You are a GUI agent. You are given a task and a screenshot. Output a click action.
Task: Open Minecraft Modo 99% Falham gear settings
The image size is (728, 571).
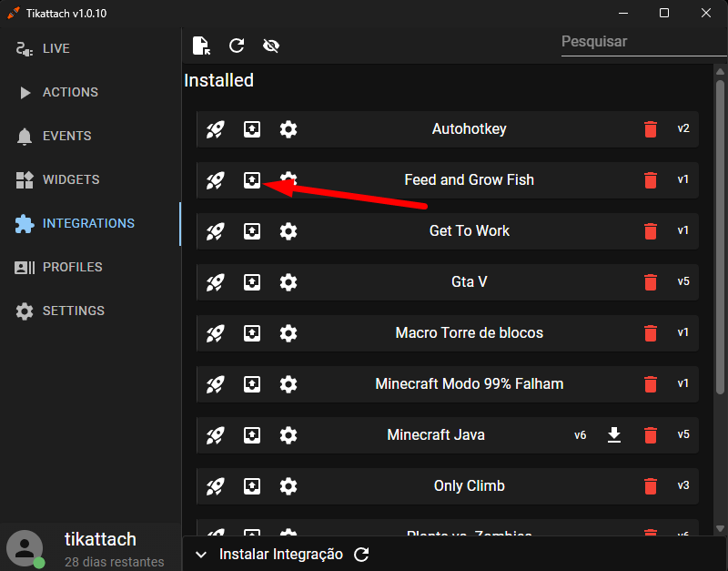click(288, 384)
